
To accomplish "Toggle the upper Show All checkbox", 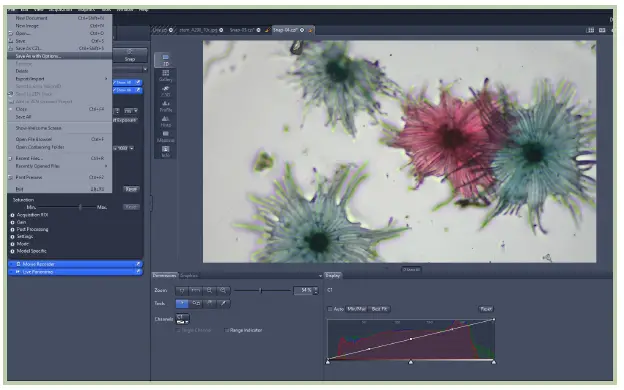I will pyautogui.click(x=115, y=82).
